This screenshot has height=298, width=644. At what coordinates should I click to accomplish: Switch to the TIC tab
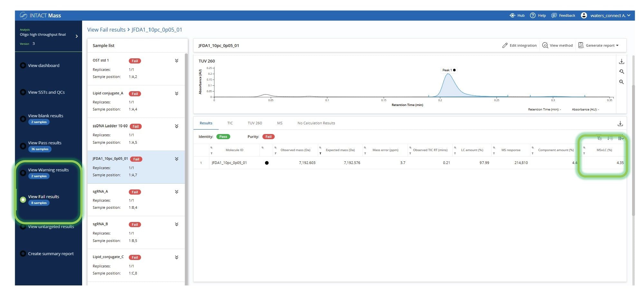230,123
